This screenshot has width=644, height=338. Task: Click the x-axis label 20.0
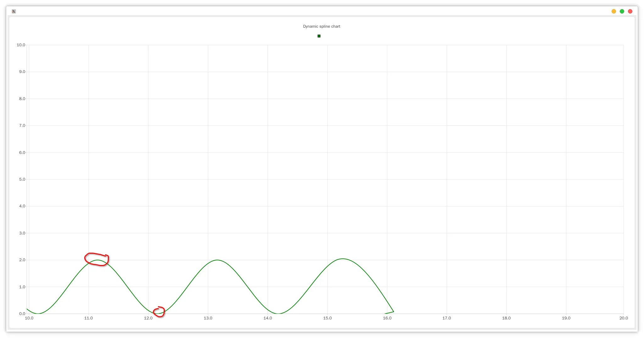tap(624, 318)
